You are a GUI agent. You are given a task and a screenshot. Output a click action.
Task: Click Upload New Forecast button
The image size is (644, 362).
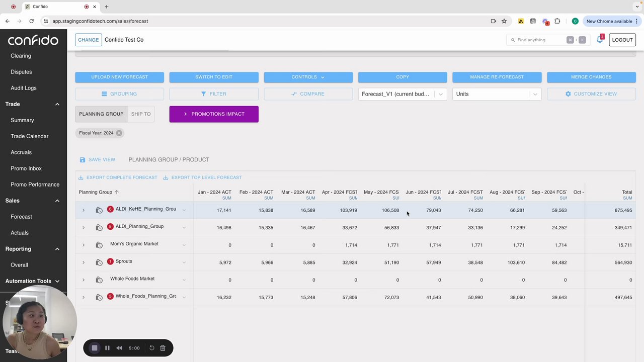[x=119, y=77]
